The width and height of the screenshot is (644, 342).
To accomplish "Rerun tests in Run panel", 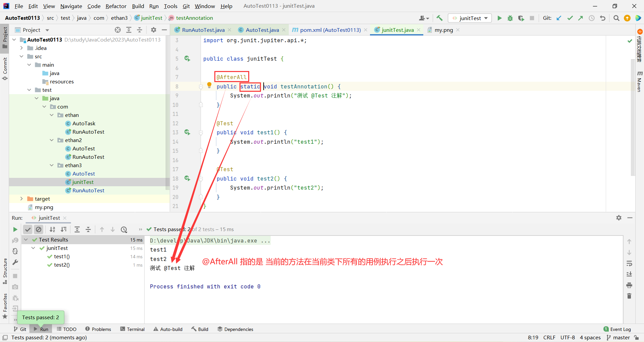I will click(x=15, y=229).
